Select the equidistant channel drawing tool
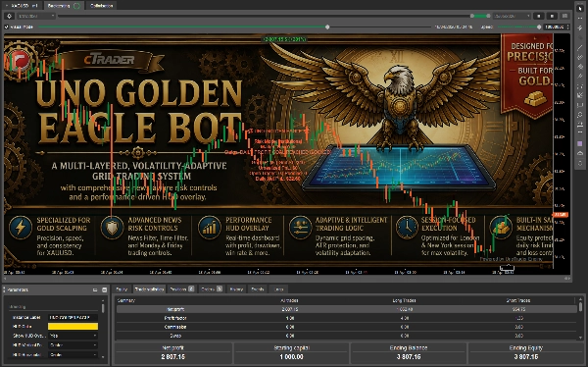The image size is (588, 367). 580,57
